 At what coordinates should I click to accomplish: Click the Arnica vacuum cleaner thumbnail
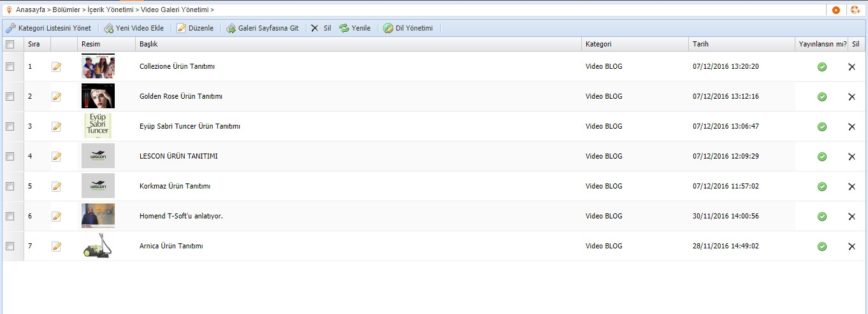click(98, 246)
